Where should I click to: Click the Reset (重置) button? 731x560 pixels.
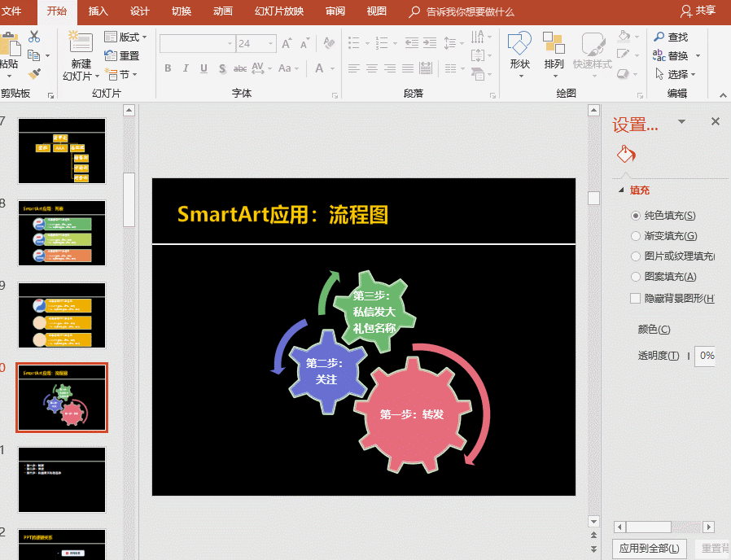[121, 55]
